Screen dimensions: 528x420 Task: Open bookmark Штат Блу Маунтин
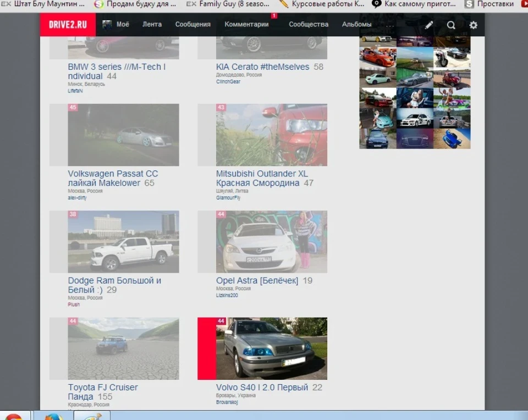coord(43,4)
